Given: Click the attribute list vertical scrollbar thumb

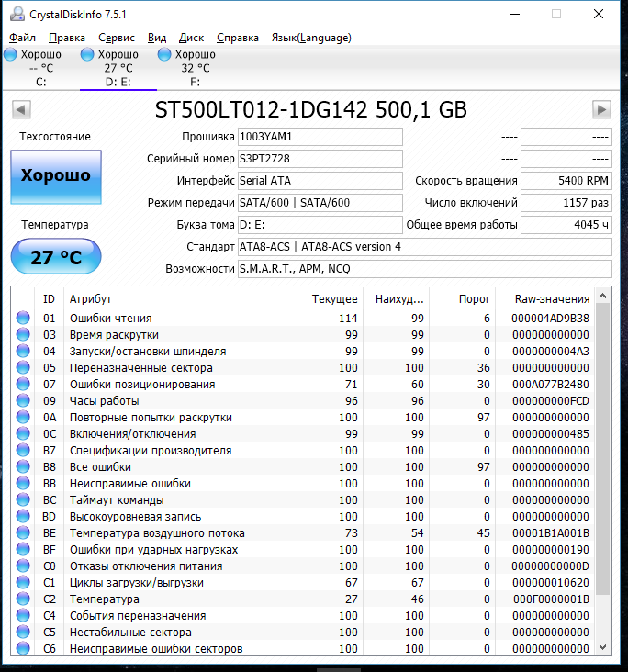Looking at the screenshot, I should 602,449.
